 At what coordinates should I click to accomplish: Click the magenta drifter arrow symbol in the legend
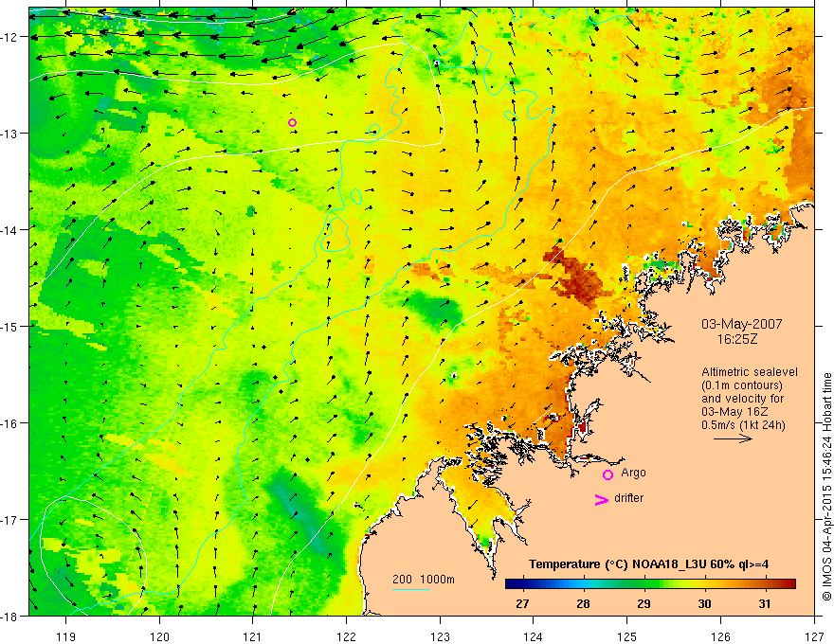point(601,499)
